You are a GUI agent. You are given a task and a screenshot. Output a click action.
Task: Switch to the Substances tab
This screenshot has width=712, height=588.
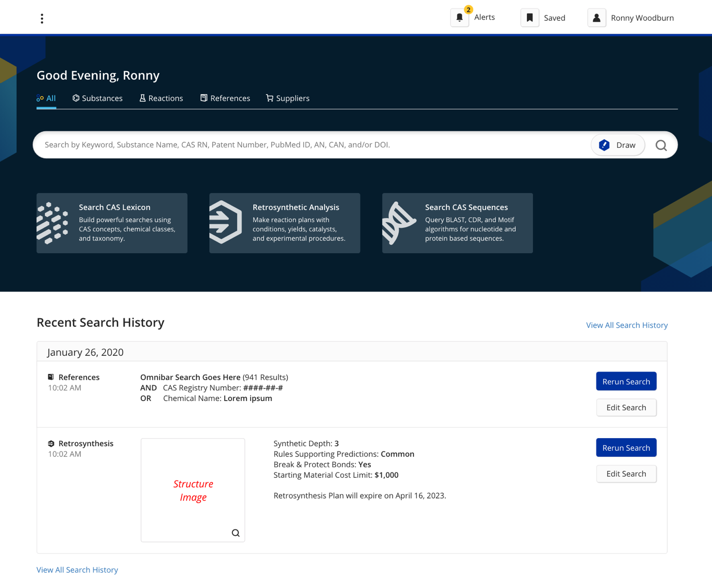(x=98, y=99)
